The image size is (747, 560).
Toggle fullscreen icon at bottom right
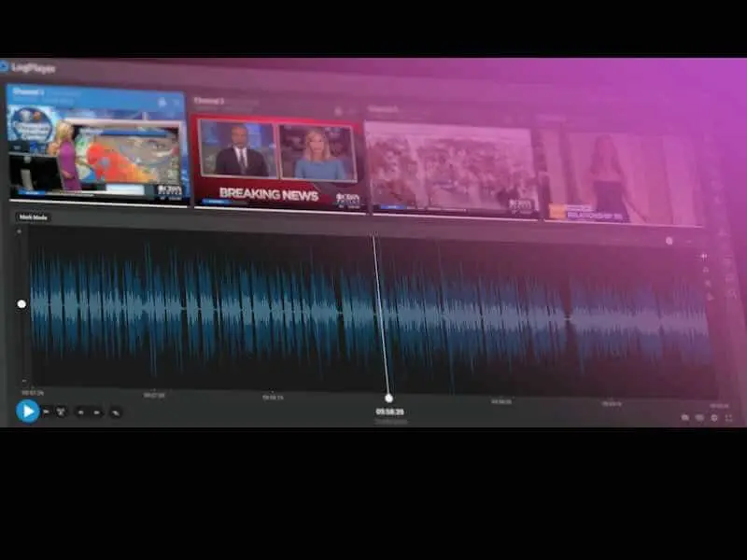(728, 418)
